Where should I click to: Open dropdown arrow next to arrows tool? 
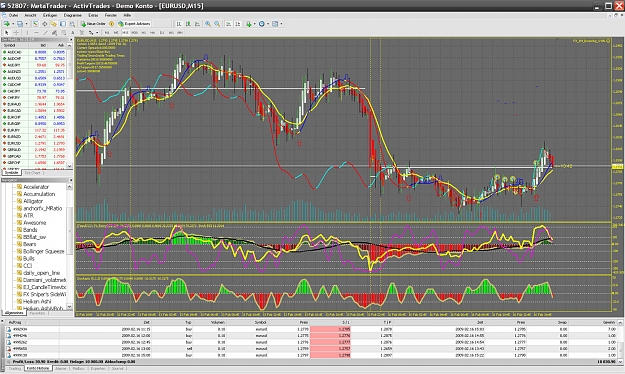pos(97,32)
